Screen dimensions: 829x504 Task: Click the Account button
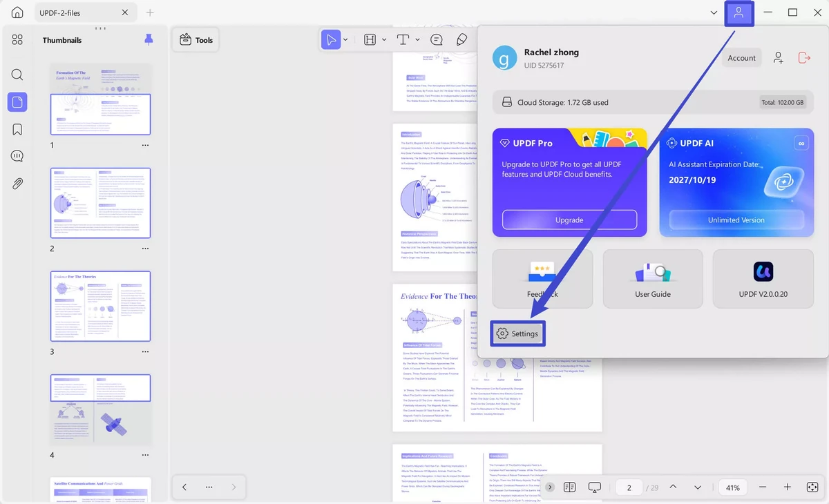[x=742, y=58]
